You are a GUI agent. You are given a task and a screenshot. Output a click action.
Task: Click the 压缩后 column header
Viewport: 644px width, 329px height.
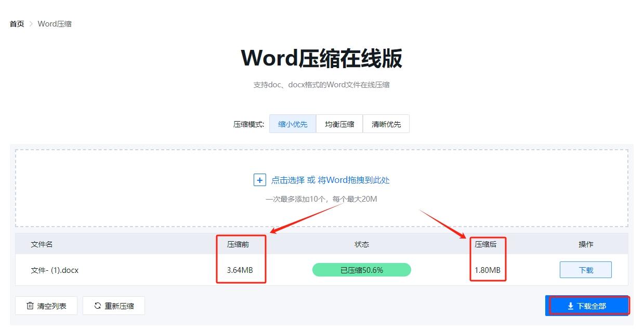coord(488,244)
